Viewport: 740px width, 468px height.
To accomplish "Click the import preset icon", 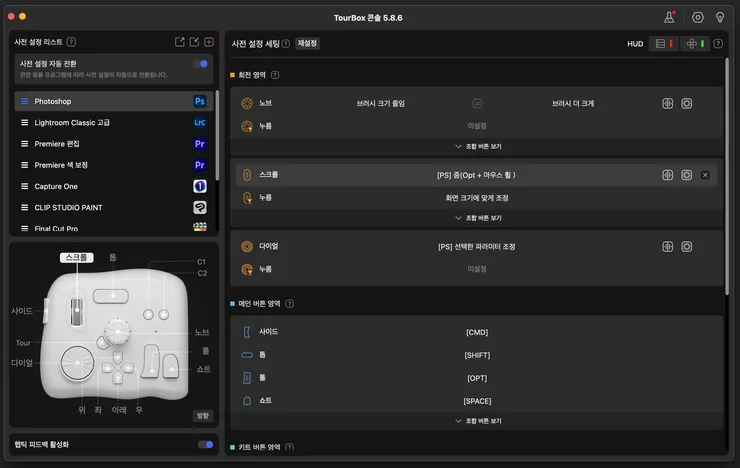I will [x=194, y=42].
